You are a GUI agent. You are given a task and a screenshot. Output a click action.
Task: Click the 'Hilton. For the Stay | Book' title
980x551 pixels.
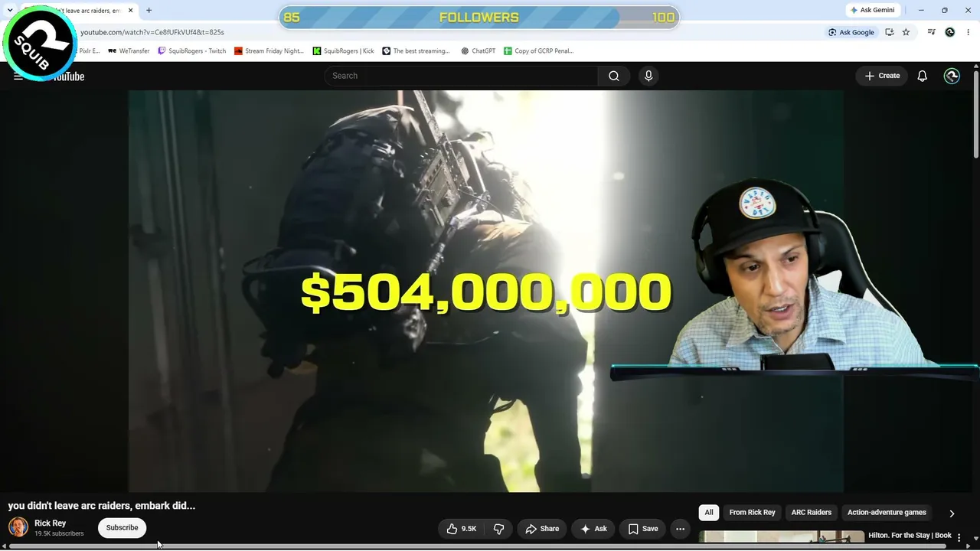coord(910,536)
